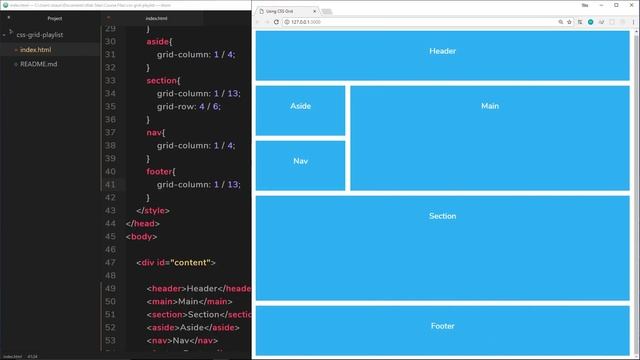Image resolution: width=640 pixels, height=360 pixels.
Task: Click the <nav>Nav</nav> code line
Action: (x=182, y=340)
